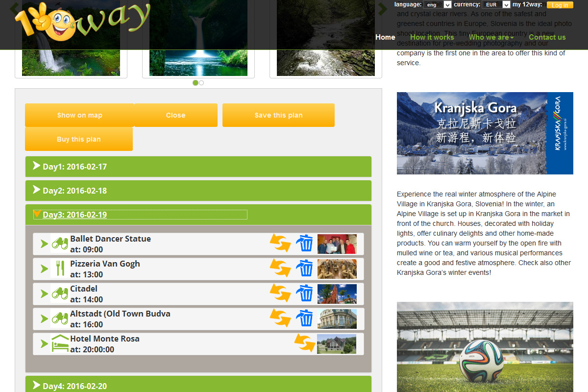This screenshot has width=588, height=392.
Task: Click the binoculars icon for Ballet Dancer Statue
Action: pyautogui.click(x=60, y=244)
